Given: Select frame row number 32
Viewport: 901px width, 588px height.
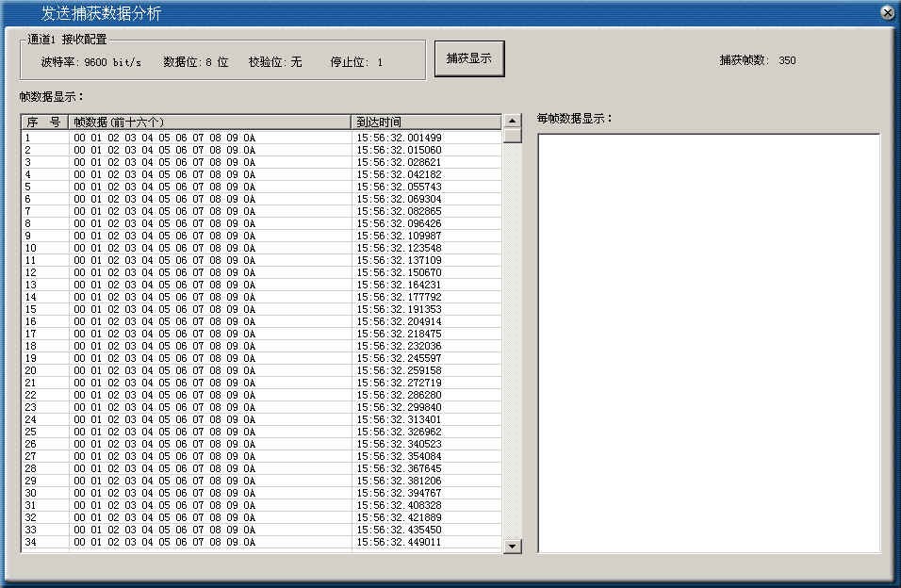Looking at the screenshot, I should click(261, 518).
